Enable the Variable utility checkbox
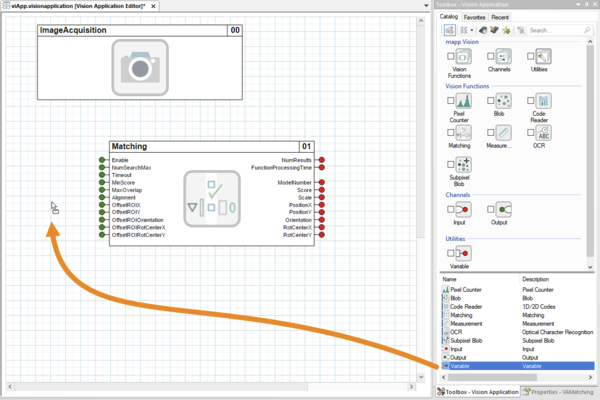Screen dimensions: 600x400 click(x=450, y=254)
